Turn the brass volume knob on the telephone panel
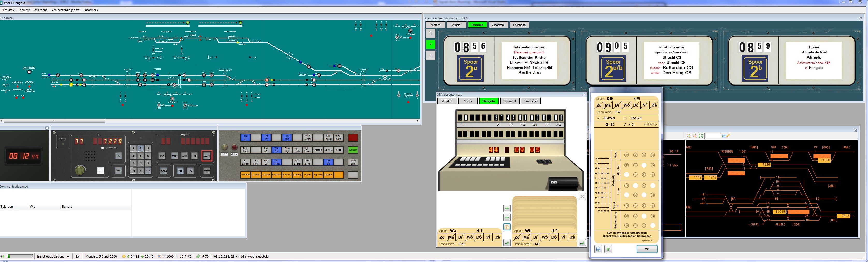Image resolution: width=868 pixels, height=262 pixels. [79, 170]
